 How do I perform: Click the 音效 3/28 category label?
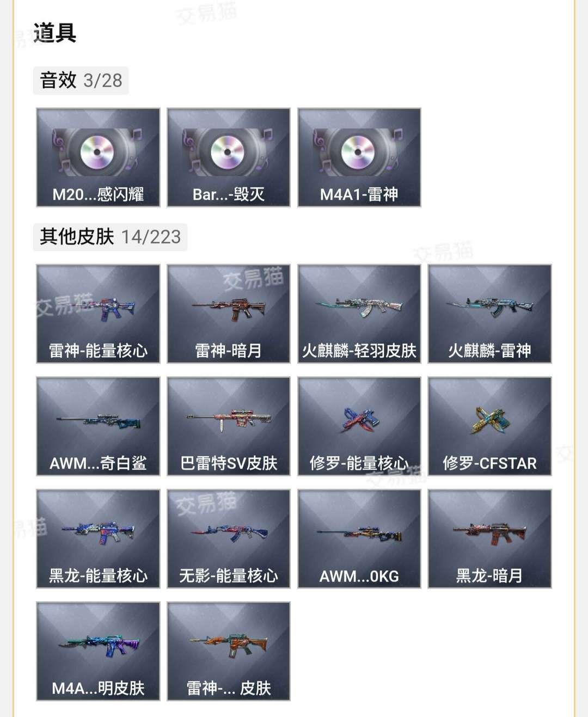[x=81, y=81]
